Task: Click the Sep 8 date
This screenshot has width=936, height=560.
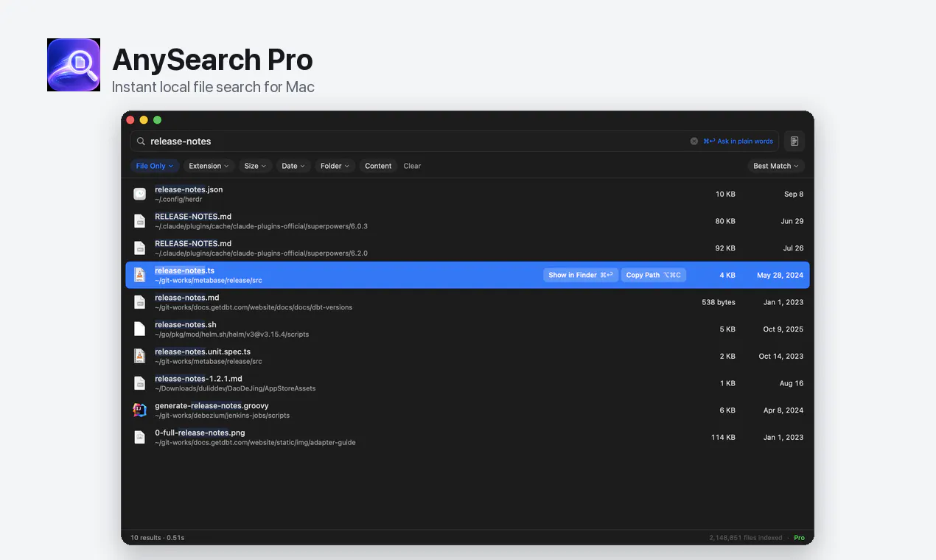Action: 794,194
